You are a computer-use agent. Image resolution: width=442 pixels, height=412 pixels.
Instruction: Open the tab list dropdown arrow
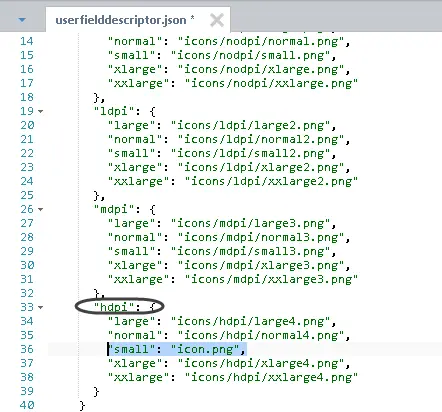tap(22, 20)
